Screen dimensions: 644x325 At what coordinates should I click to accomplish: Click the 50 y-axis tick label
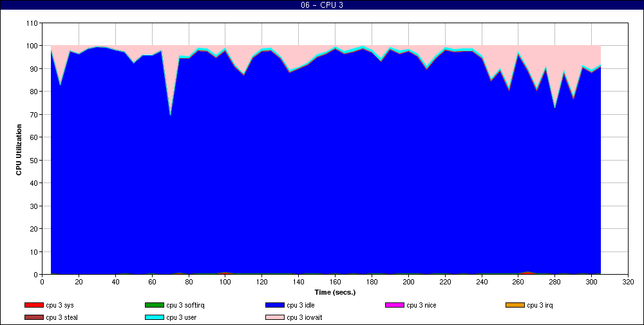35,160
